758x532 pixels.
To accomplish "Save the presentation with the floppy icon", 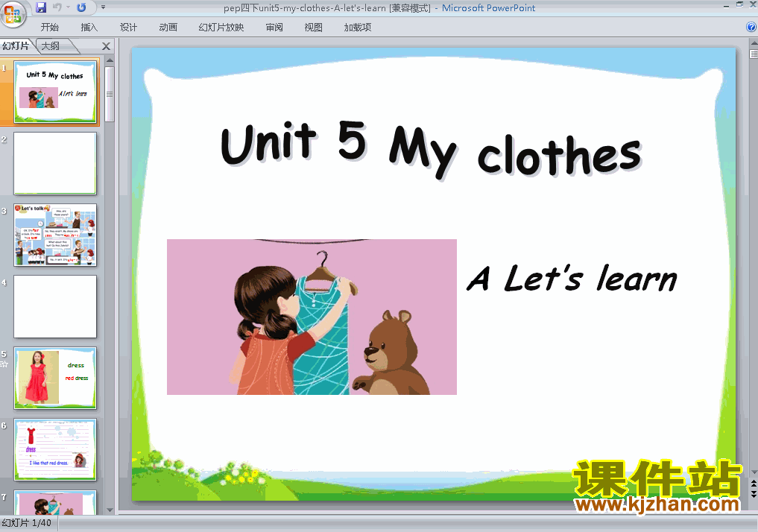I will pyautogui.click(x=41, y=7).
